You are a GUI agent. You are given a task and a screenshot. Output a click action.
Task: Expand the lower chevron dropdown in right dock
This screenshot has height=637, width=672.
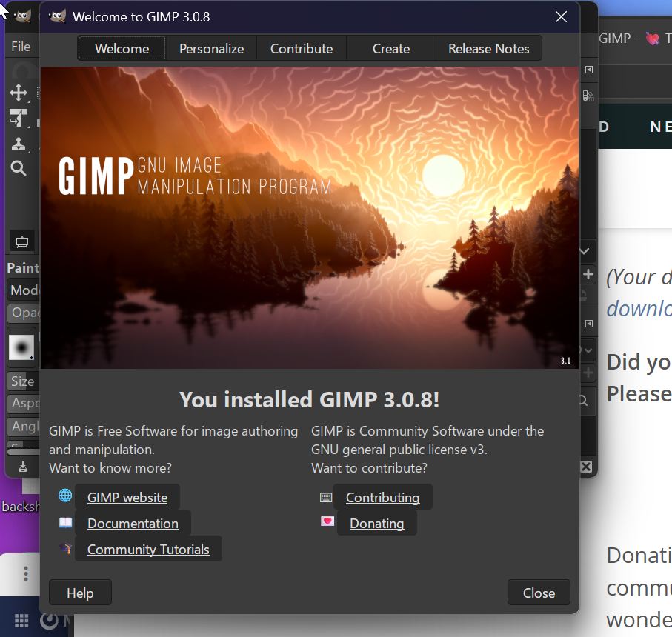588,350
